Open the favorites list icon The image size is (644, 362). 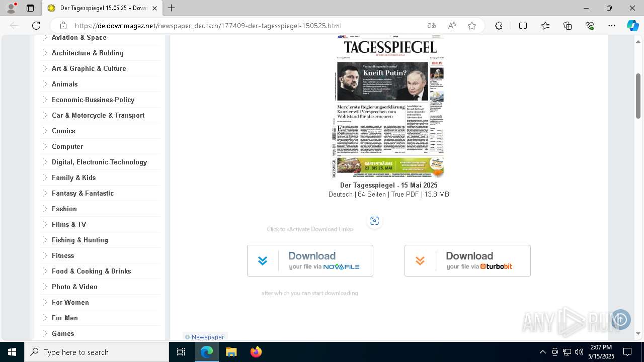coord(545,26)
